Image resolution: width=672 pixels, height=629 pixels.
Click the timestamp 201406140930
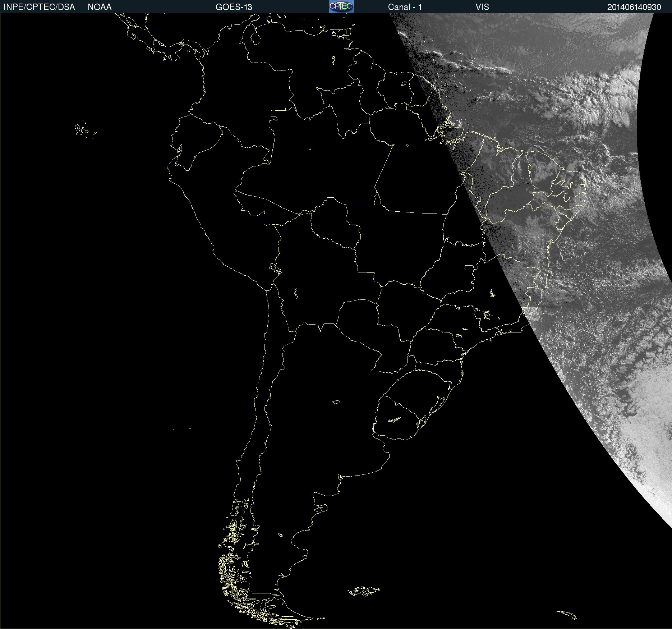(x=634, y=7)
